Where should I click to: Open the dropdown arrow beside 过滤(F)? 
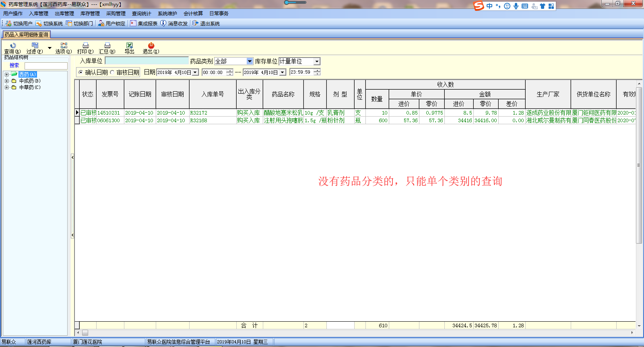pos(50,48)
